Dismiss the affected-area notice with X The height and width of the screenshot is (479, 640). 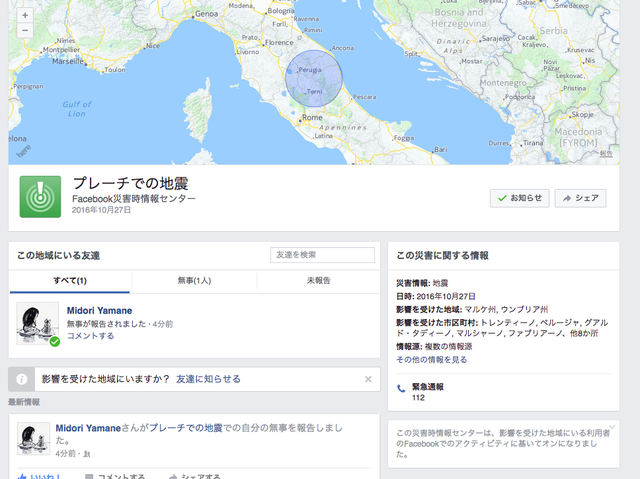(x=368, y=379)
